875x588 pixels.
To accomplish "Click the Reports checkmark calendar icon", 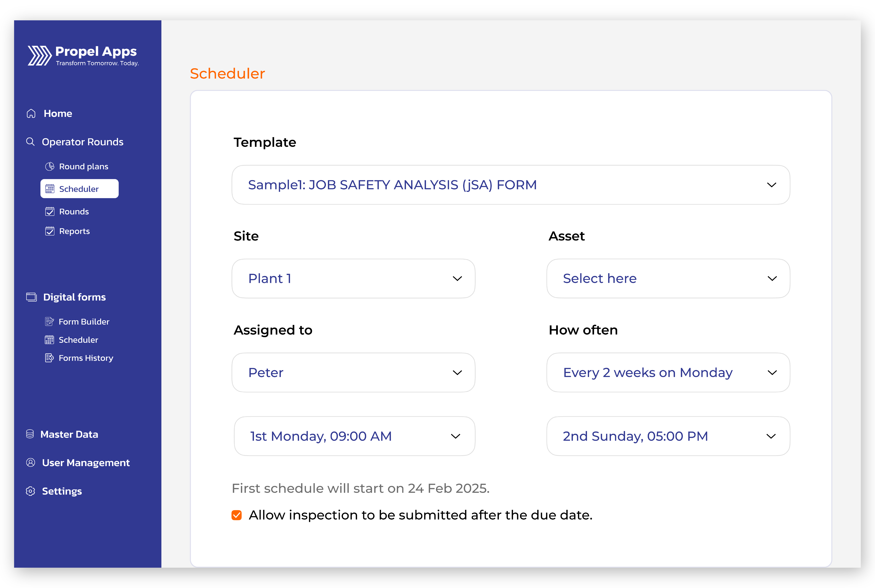I will [49, 231].
